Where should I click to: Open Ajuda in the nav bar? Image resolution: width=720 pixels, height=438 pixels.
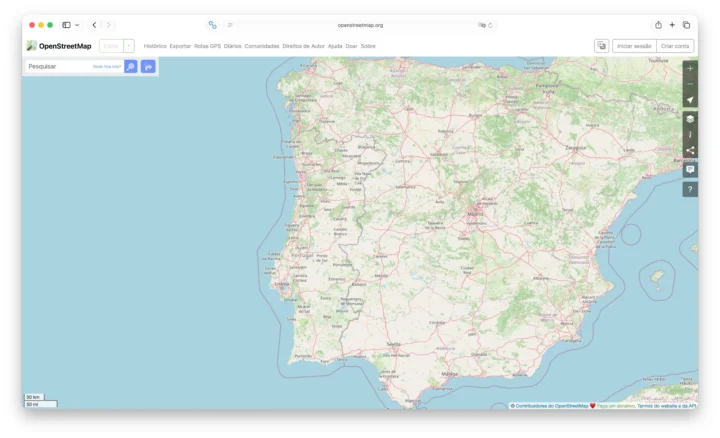[x=335, y=46]
